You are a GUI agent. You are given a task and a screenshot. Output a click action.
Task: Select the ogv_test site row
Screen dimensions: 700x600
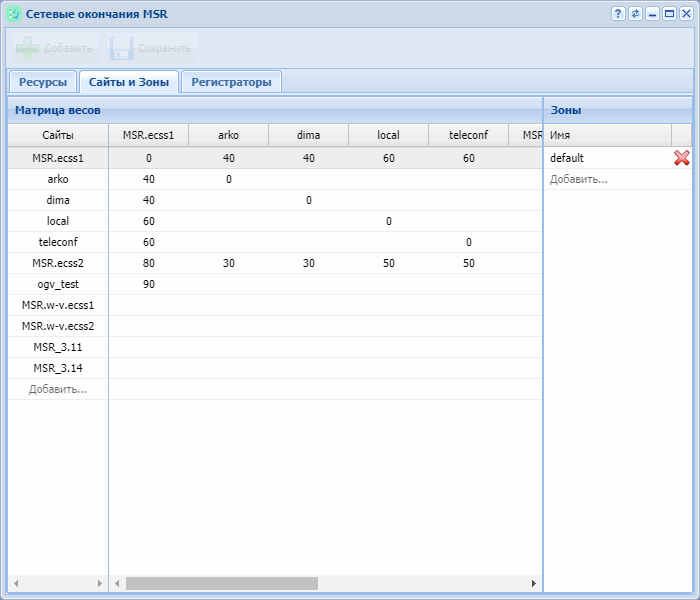[x=57, y=284]
